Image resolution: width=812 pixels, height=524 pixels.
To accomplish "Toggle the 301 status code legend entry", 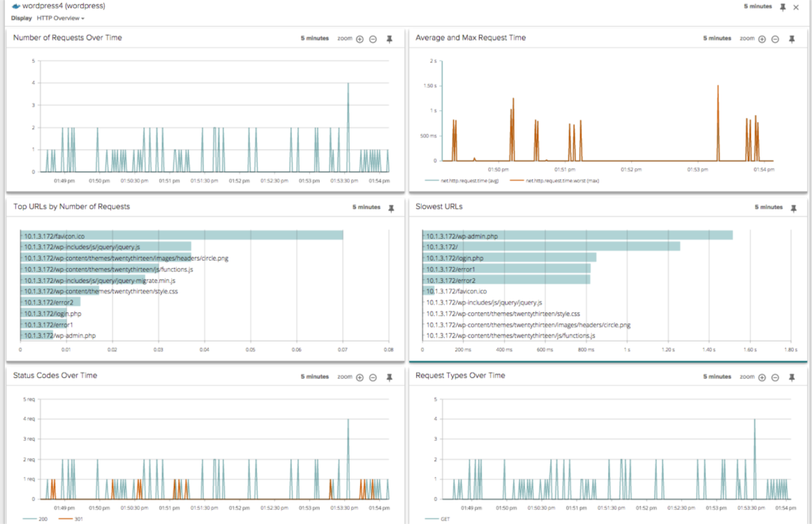I will coord(71,518).
